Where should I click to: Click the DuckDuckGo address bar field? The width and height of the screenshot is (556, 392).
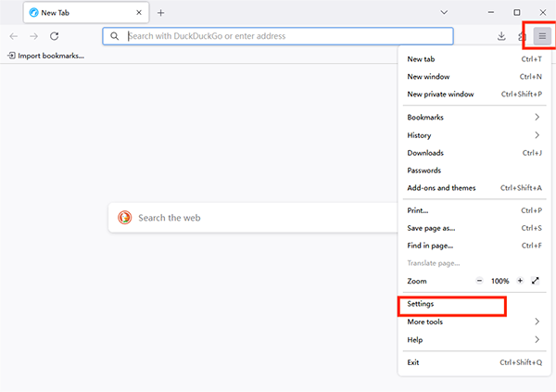point(278,36)
